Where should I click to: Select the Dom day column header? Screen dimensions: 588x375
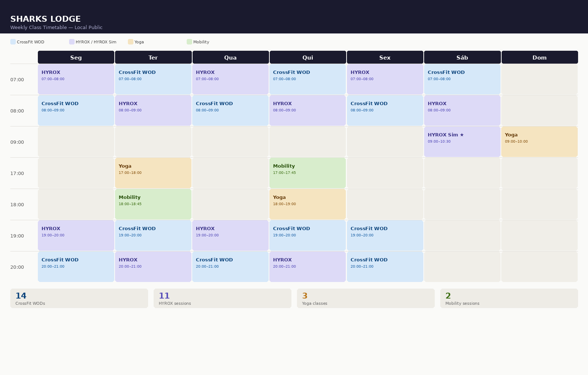point(539,57)
